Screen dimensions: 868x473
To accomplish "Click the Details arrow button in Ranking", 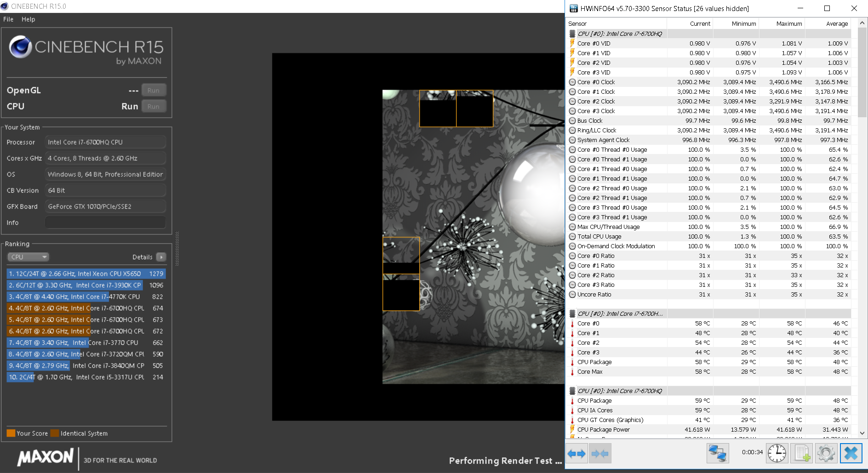I will (161, 257).
